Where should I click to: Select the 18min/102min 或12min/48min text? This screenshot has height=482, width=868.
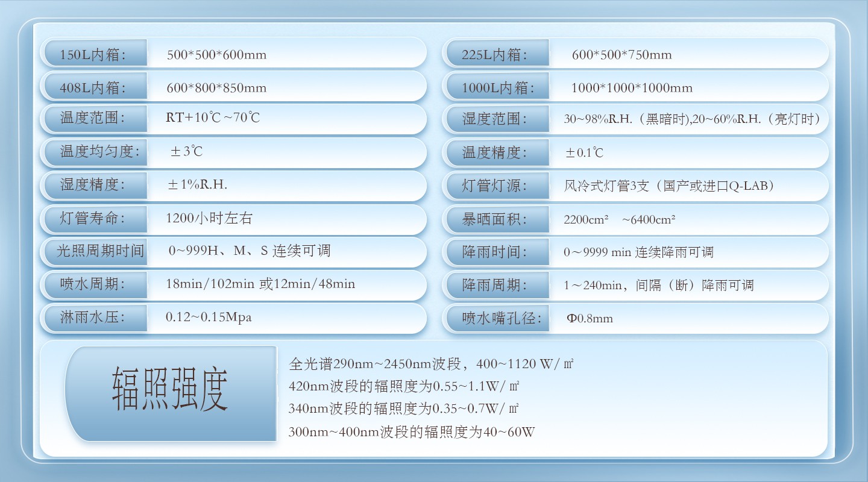[260, 284]
